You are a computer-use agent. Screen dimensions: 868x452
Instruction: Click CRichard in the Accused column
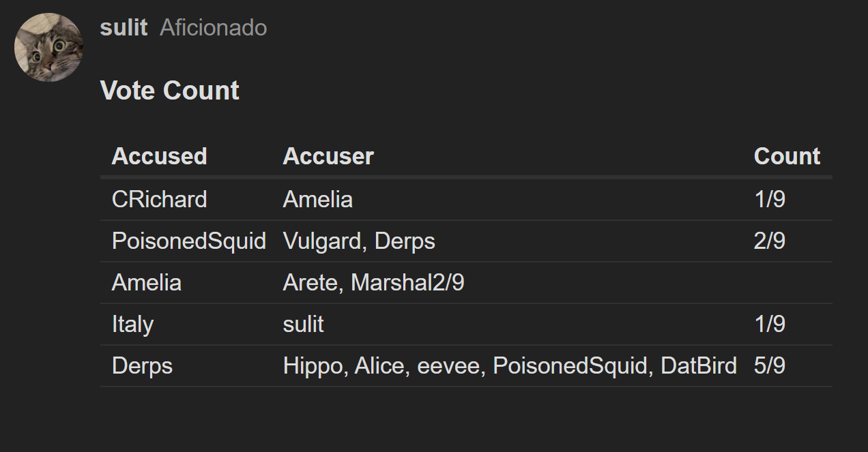pos(159,199)
